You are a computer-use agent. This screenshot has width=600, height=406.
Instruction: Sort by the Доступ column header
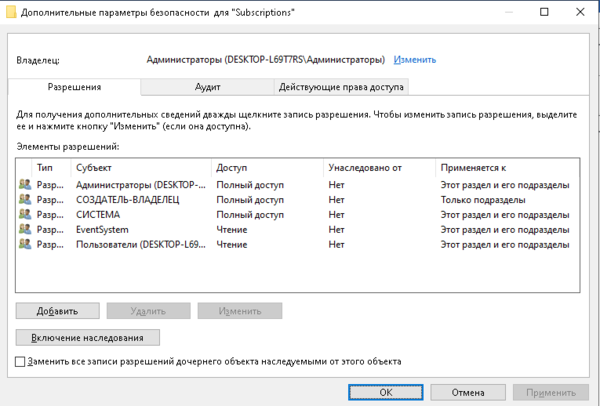[x=267, y=168]
